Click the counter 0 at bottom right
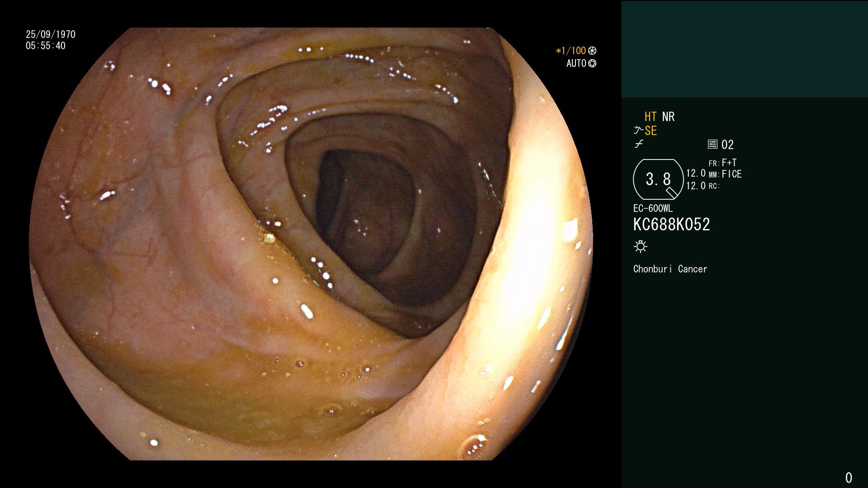Screen dimensions: 868x488 (849, 478)
